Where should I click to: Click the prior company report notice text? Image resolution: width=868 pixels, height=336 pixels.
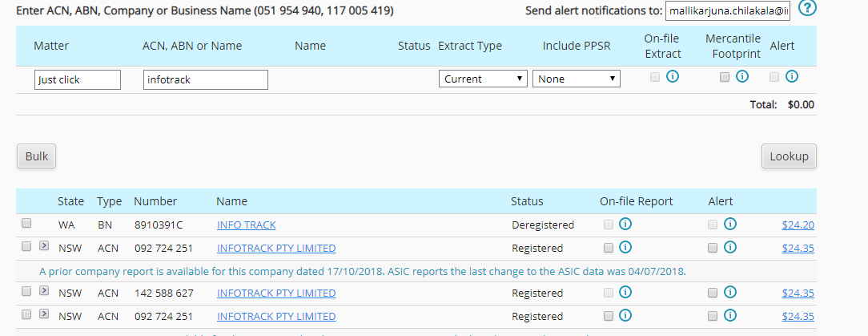coord(363,272)
